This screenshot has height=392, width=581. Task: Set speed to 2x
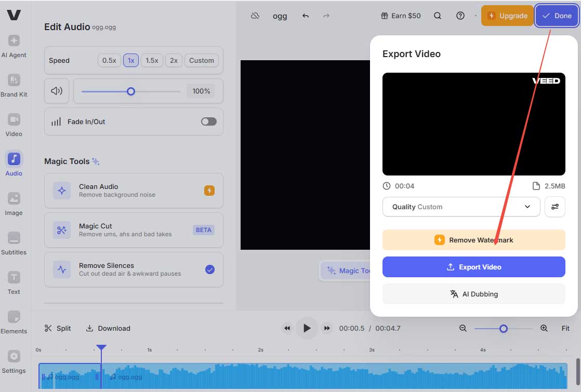coord(174,60)
